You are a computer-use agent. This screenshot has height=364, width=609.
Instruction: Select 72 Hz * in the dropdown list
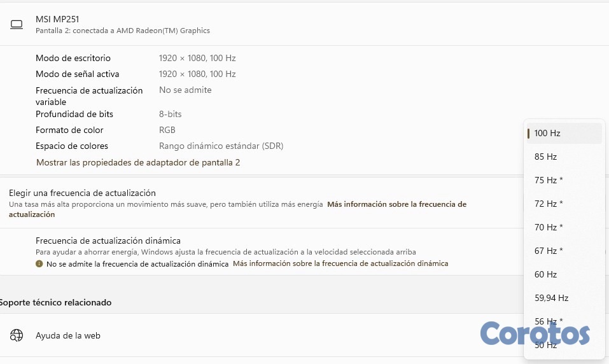[x=549, y=204]
